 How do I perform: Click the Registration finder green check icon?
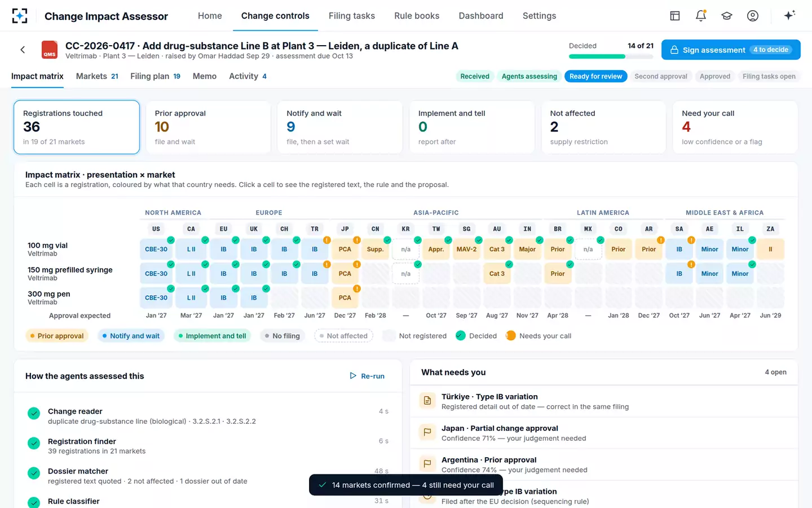pyautogui.click(x=34, y=443)
